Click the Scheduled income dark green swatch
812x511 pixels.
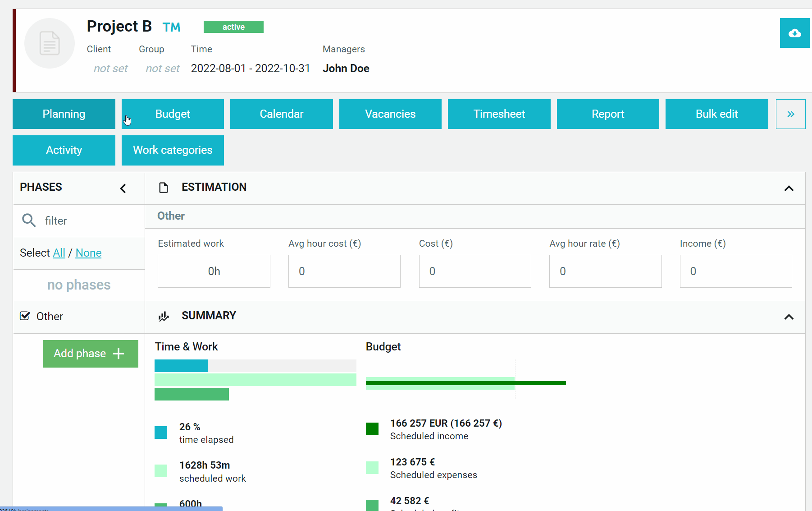pyautogui.click(x=372, y=429)
